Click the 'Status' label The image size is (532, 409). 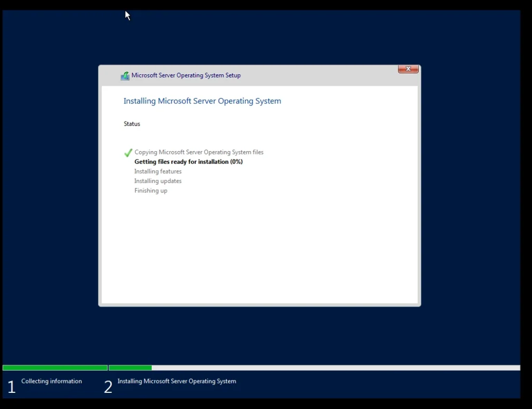[132, 124]
